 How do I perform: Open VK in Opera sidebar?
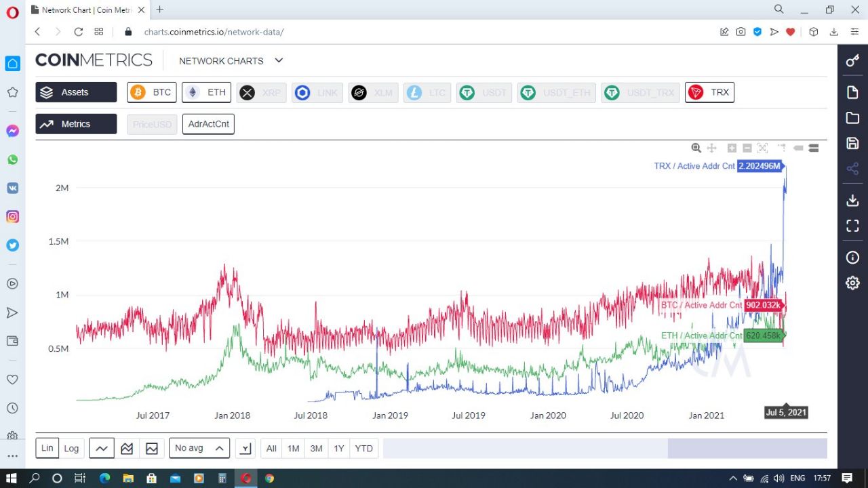click(12, 188)
